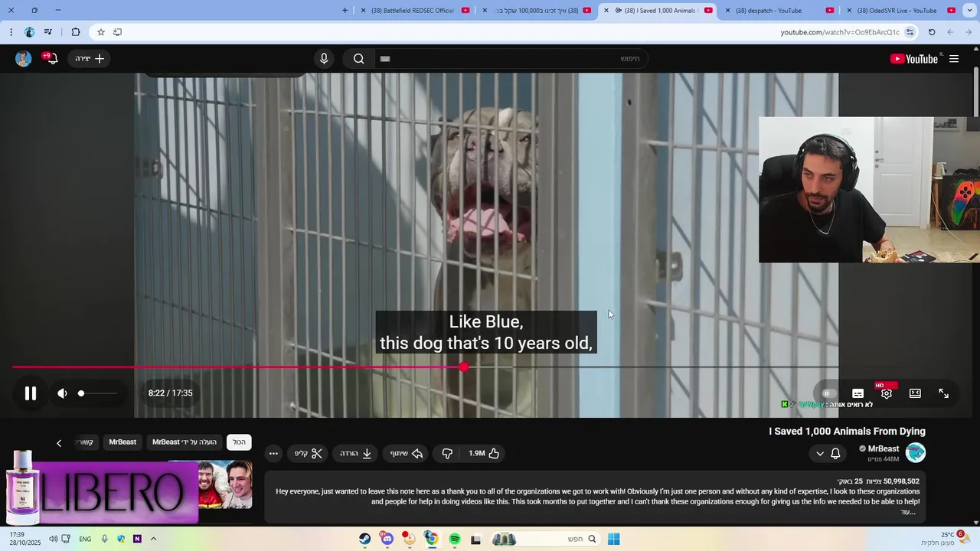Toggle the autoplay switch in the player
This screenshot has height=551, width=980.
click(x=828, y=393)
